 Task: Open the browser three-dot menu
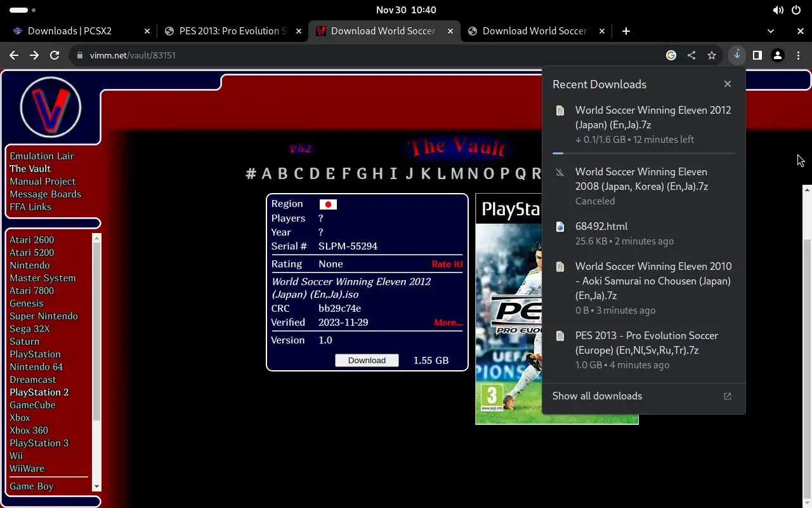(798, 55)
